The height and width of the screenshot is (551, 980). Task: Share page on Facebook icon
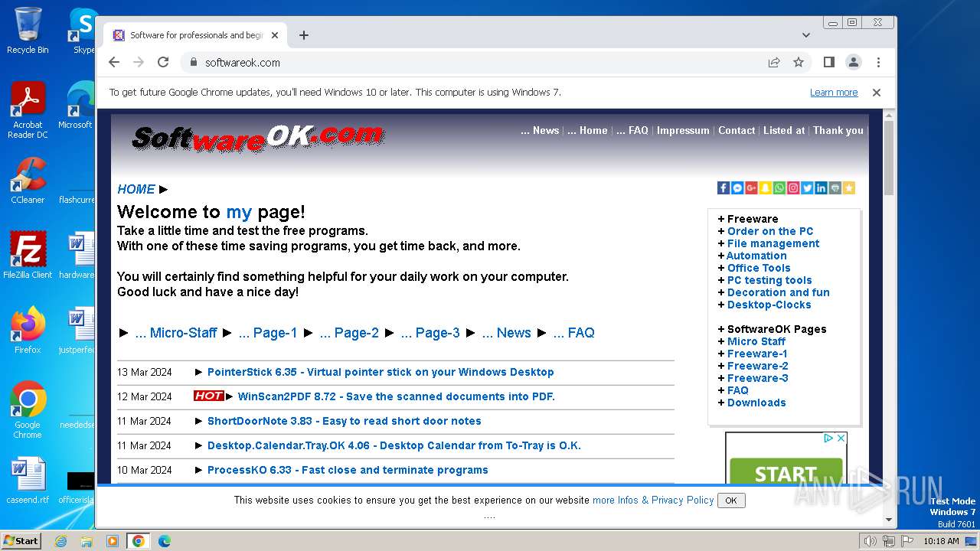point(724,188)
